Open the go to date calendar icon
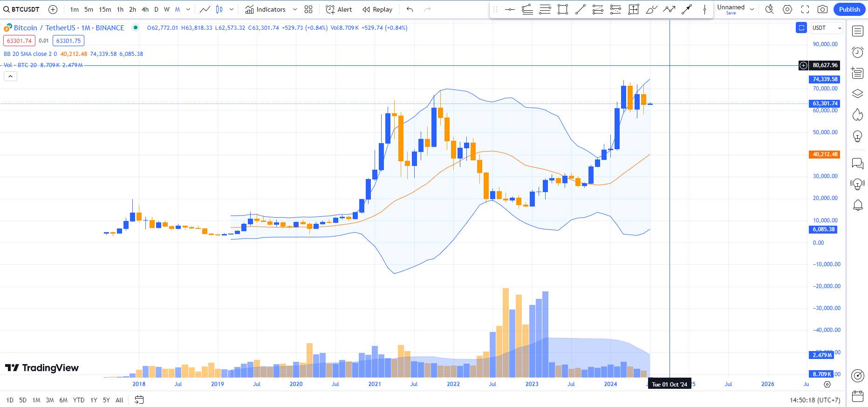Image resolution: width=868 pixels, height=407 pixels. pyautogui.click(x=139, y=400)
